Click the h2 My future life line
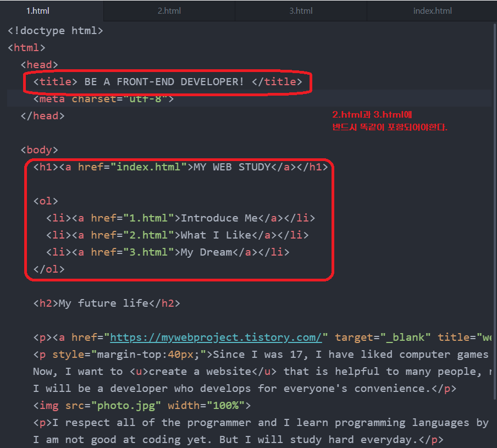 point(107,303)
